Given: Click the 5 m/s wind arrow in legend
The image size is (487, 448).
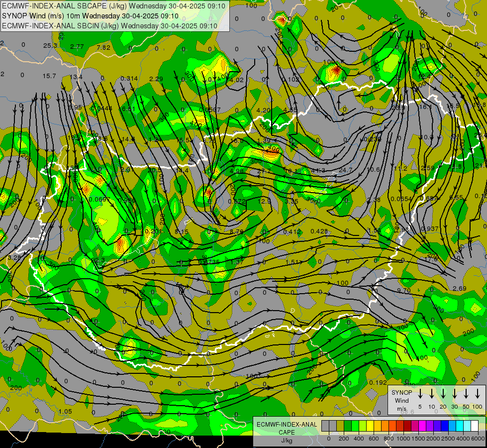Looking at the screenshot, I should click(x=420, y=394).
